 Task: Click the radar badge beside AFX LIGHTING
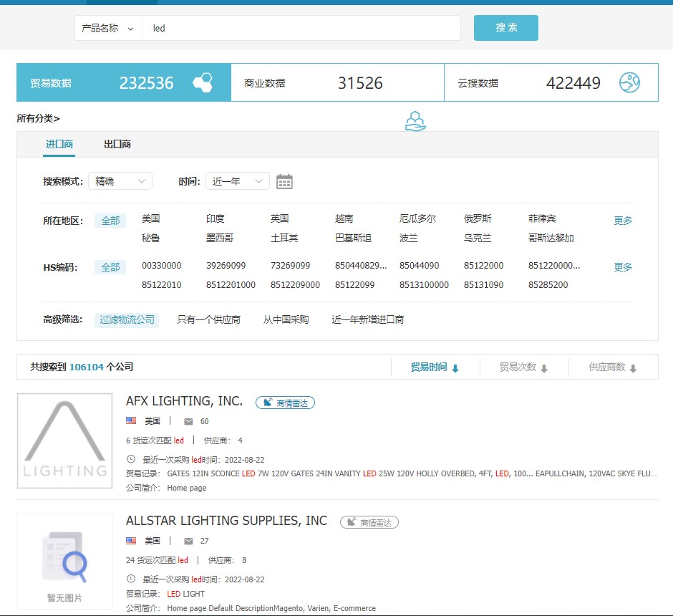click(285, 403)
